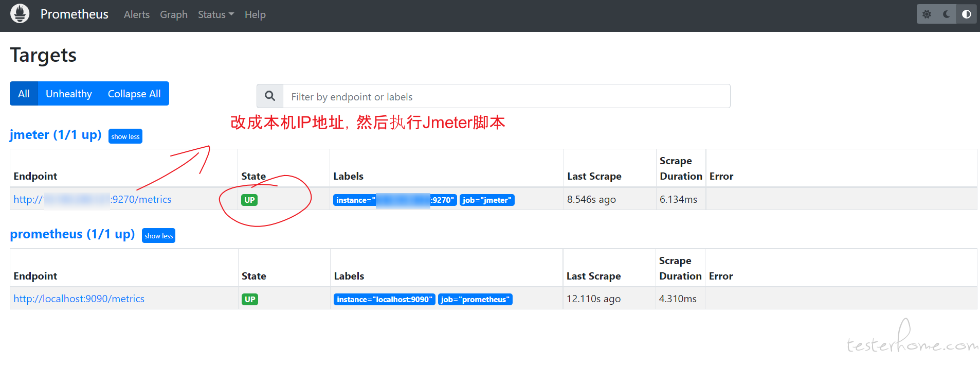The width and height of the screenshot is (980, 365).
Task: Open http://localhost:9090/metrics endpoint link
Action: pos(79,299)
